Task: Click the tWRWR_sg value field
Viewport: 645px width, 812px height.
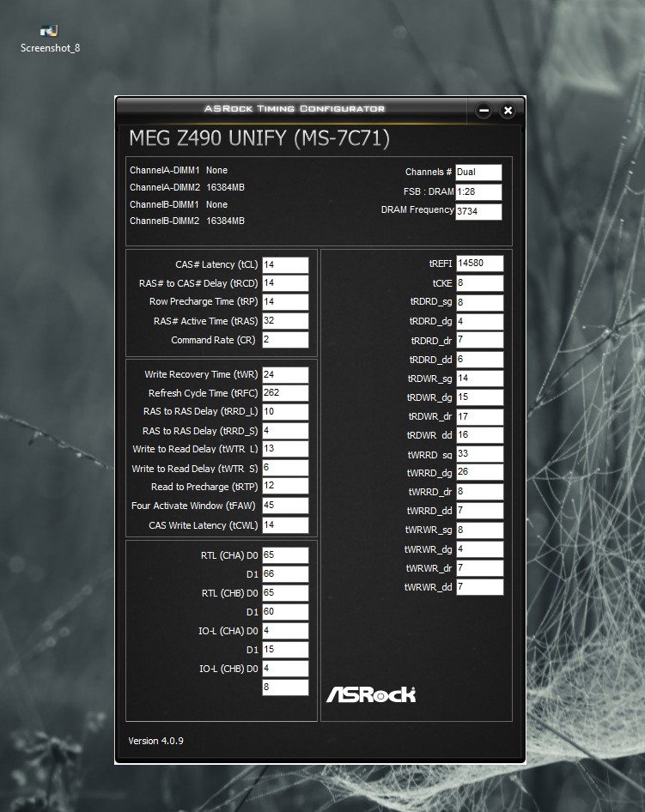Action: click(480, 530)
